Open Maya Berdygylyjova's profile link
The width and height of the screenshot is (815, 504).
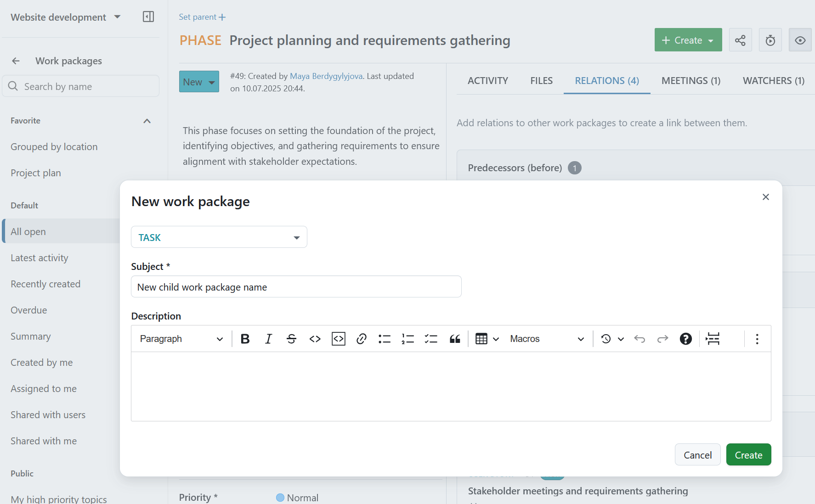(326, 76)
